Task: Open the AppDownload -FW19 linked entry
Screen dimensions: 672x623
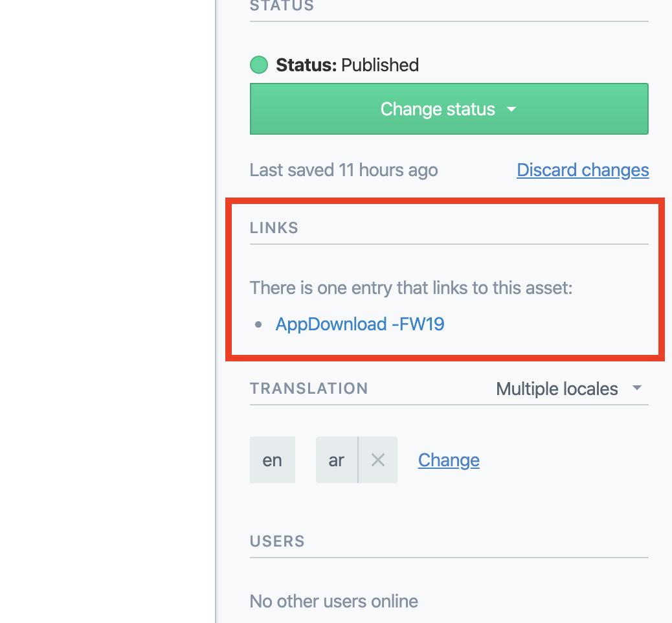Action: pyautogui.click(x=360, y=324)
